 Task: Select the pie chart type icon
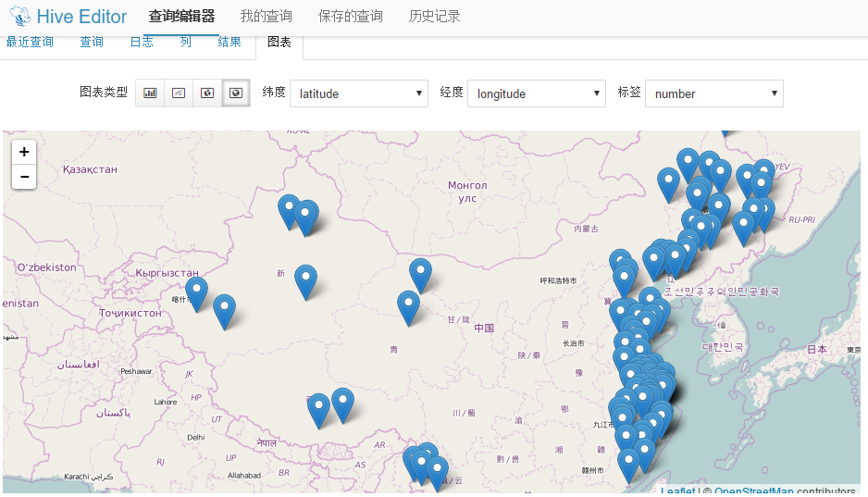207,93
